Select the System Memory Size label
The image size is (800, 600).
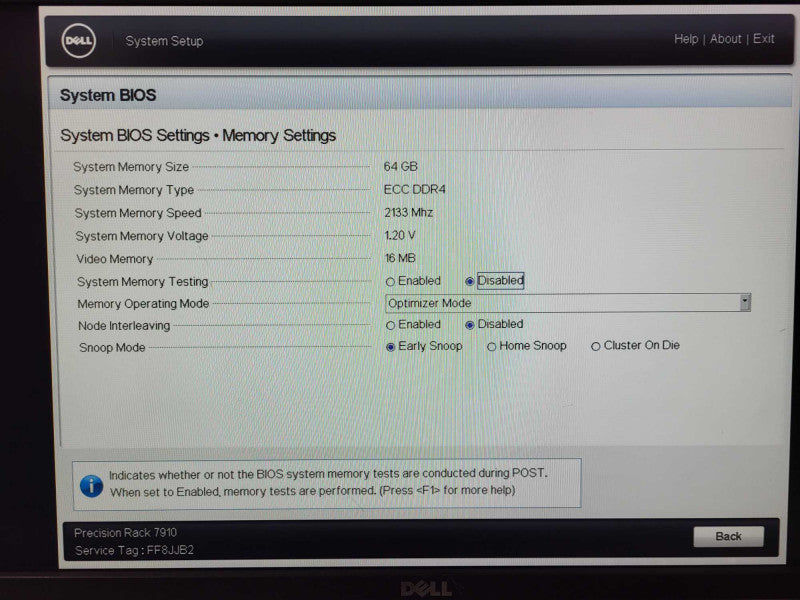click(131, 167)
